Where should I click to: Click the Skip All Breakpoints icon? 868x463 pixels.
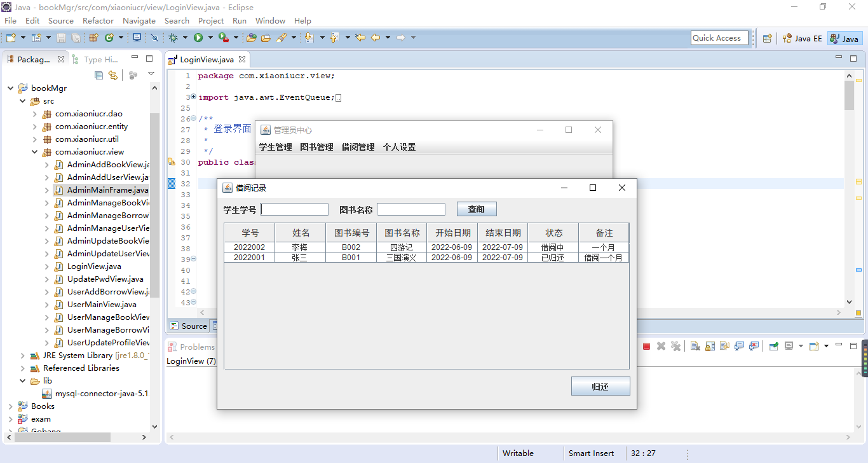pyautogui.click(x=154, y=38)
